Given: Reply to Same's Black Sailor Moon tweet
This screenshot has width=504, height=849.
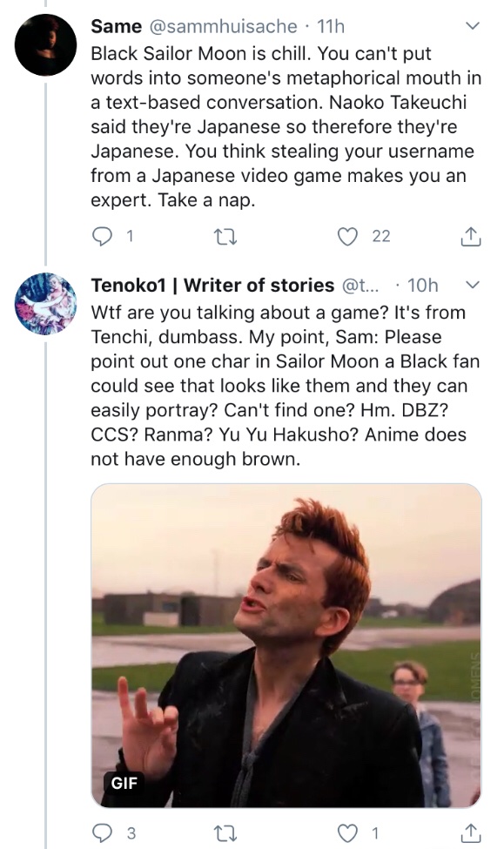Looking at the screenshot, I should click(x=101, y=237).
